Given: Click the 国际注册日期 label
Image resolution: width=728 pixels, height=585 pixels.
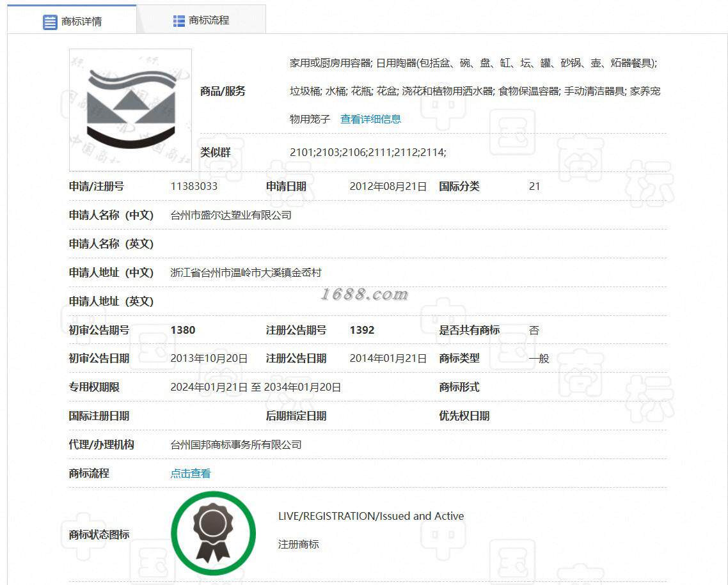Looking at the screenshot, I should [x=99, y=416].
